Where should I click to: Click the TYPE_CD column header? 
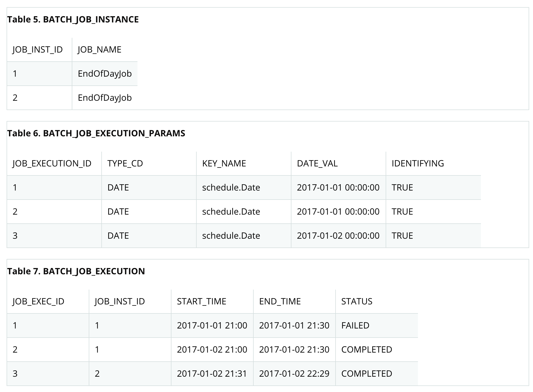point(125,163)
